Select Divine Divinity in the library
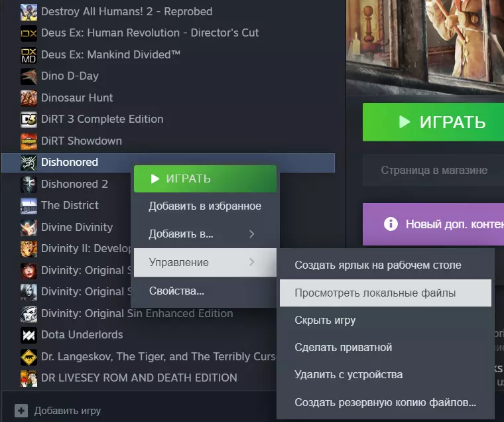 pos(77,227)
